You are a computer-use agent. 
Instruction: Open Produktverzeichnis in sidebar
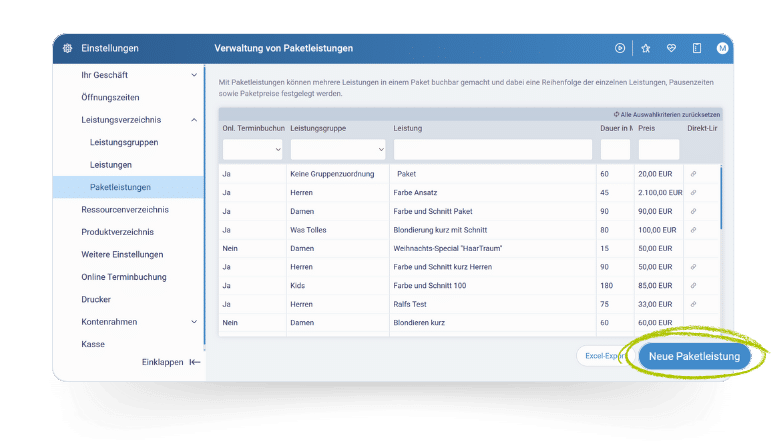click(x=118, y=232)
